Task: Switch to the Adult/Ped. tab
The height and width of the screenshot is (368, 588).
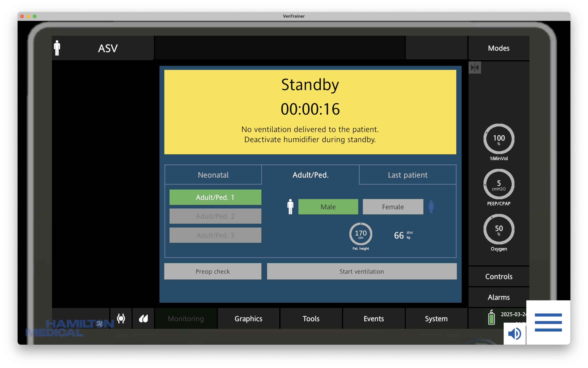Action: [310, 175]
